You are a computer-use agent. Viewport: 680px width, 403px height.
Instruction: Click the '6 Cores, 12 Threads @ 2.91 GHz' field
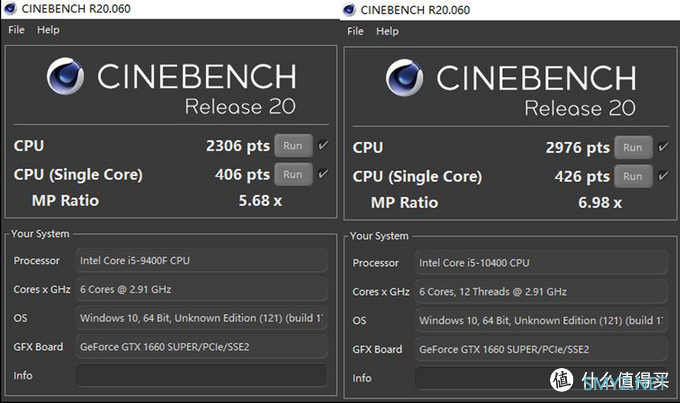(541, 292)
